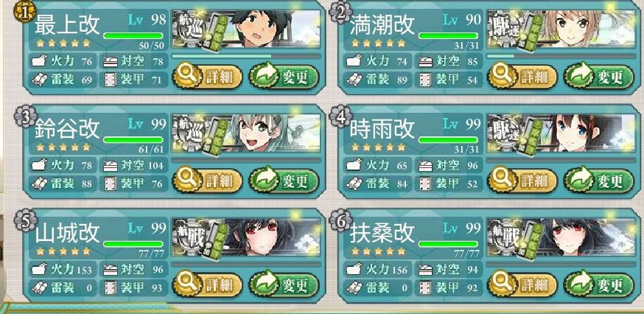Click 最上改 green HP bar
This screenshot has height=314, width=644.
coord(133,36)
